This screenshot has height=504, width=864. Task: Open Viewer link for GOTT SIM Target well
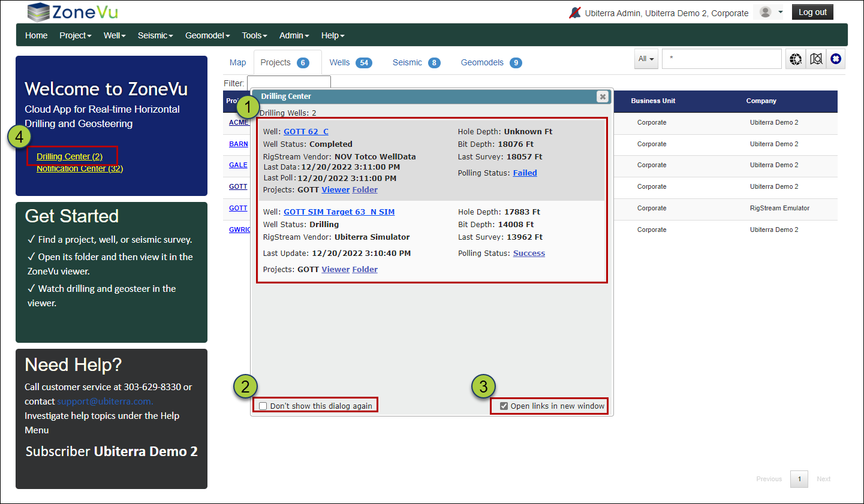click(336, 270)
